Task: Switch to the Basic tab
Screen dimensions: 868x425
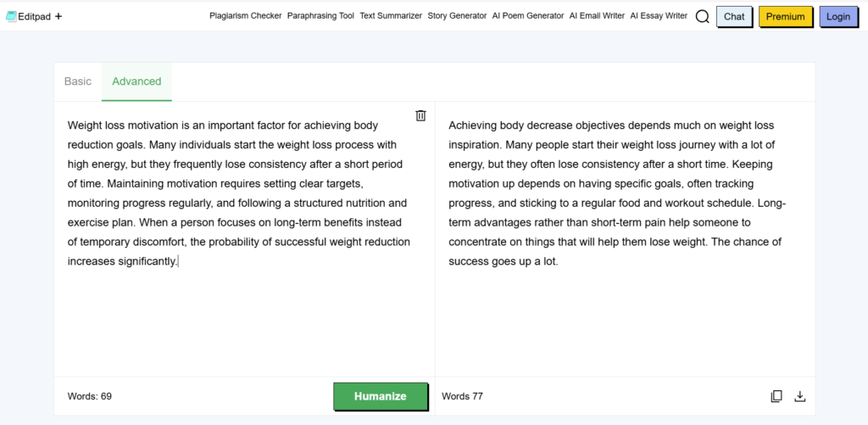Action: [x=78, y=81]
